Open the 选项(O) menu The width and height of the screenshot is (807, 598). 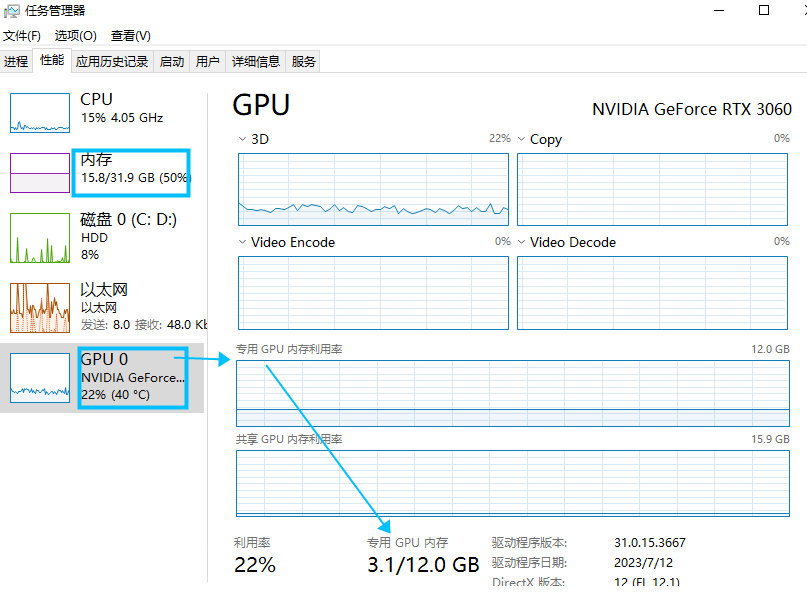click(73, 35)
